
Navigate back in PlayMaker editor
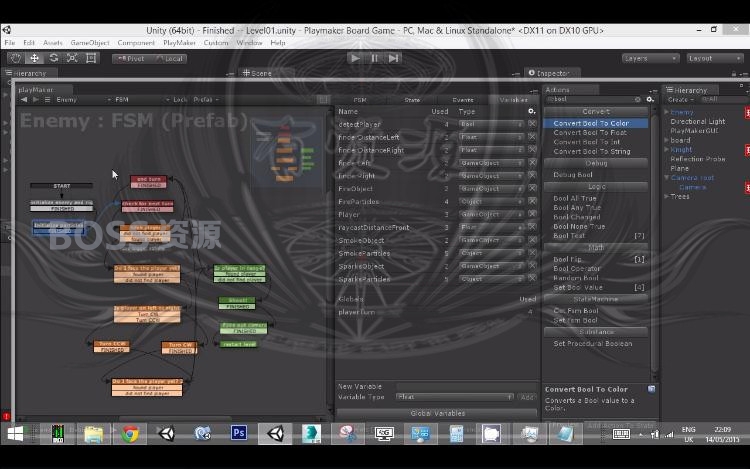24,99
